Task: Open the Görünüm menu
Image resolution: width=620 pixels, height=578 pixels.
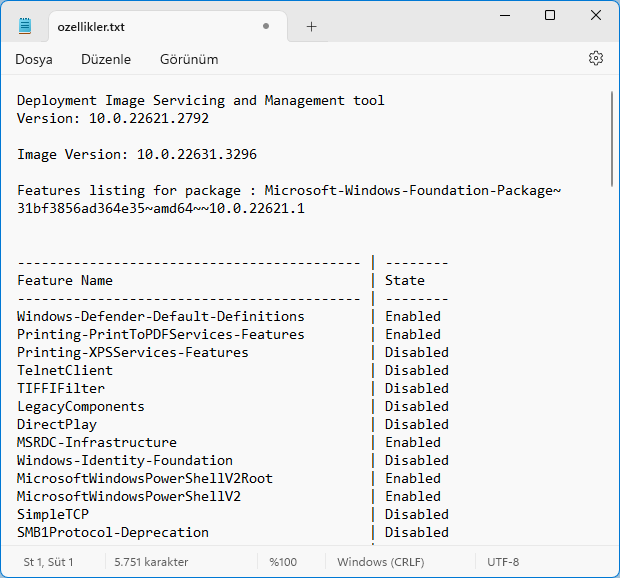Action: pos(189,59)
